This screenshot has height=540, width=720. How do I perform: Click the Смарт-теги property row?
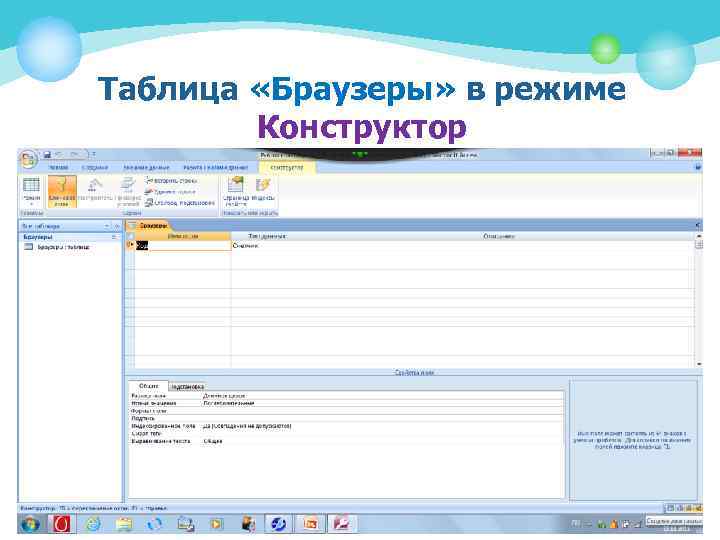347,433
